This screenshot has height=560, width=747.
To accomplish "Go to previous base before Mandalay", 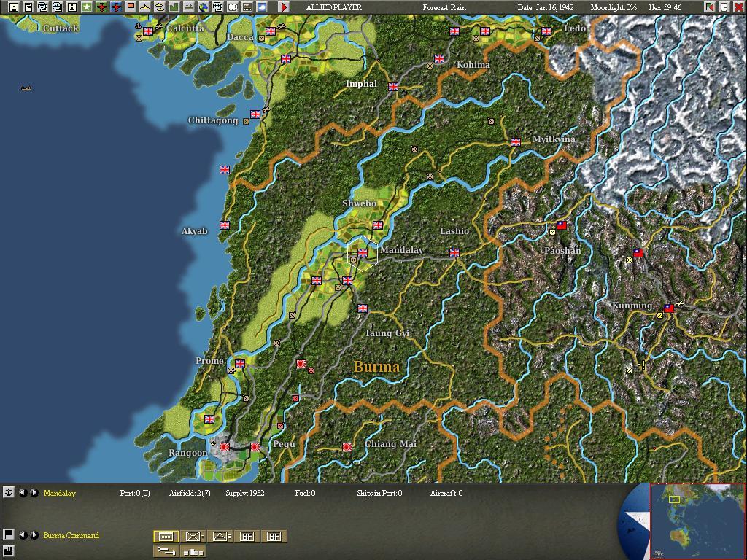I will coord(23,493).
